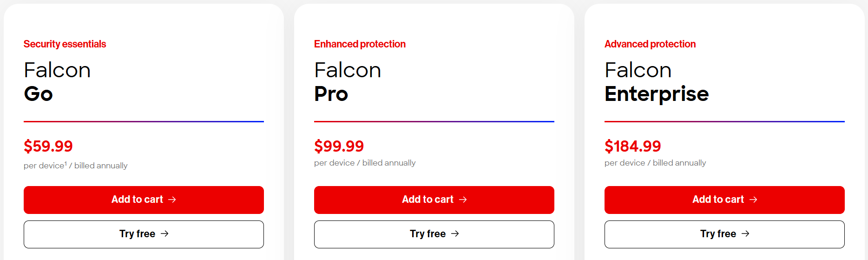The image size is (868, 260).
Task: Select the Falcon Enterprise plan title
Action: tap(657, 82)
